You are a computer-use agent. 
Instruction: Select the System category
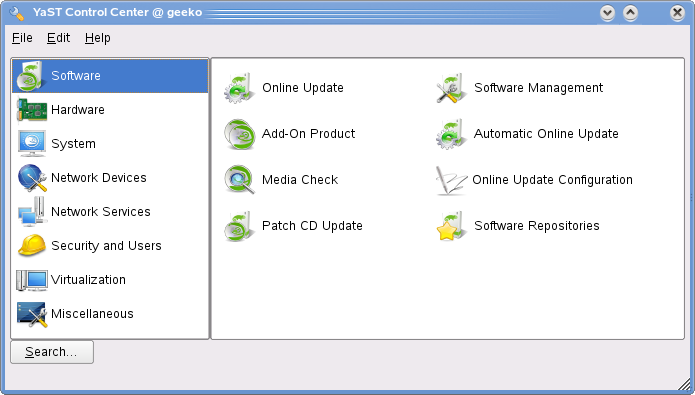pos(110,144)
